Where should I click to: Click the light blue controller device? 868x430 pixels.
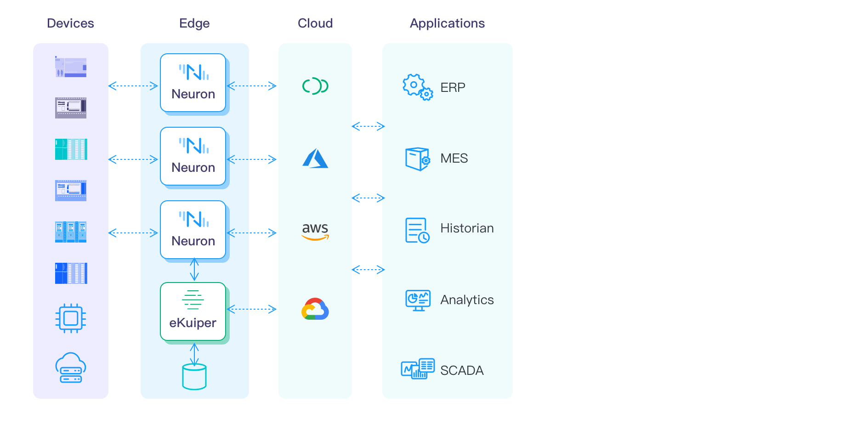coord(71,191)
